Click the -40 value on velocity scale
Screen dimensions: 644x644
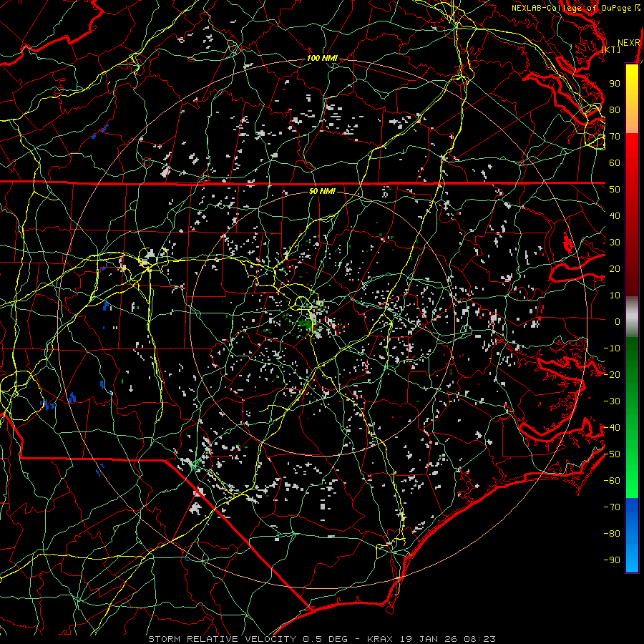tap(612, 428)
